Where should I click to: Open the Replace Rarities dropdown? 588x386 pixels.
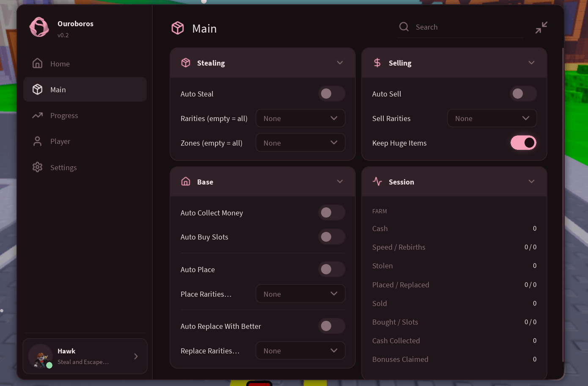click(x=300, y=350)
